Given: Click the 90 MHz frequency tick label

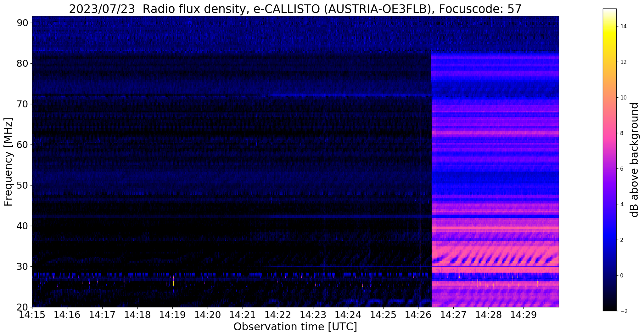Looking at the screenshot, I should click(23, 23).
